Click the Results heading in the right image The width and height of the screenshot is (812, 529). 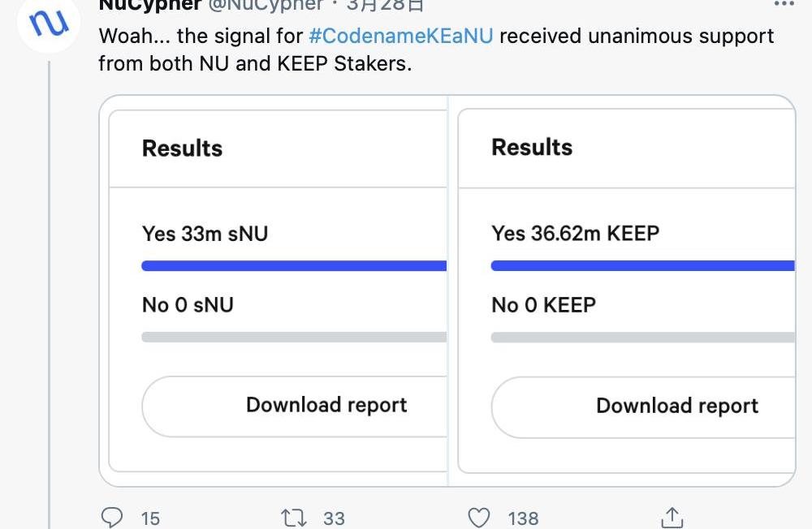pos(532,148)
